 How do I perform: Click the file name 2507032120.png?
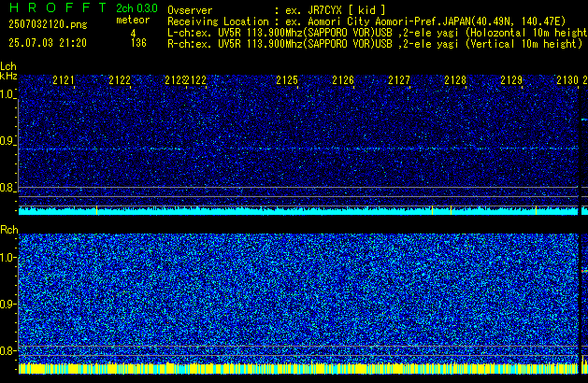pos(48,24)
